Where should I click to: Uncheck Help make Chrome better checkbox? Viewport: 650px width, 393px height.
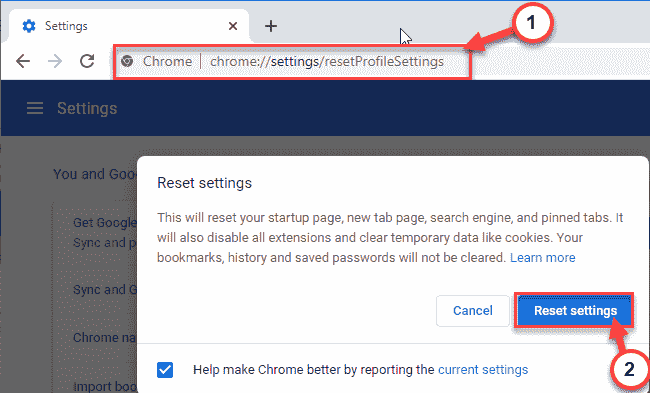[165, 370]
